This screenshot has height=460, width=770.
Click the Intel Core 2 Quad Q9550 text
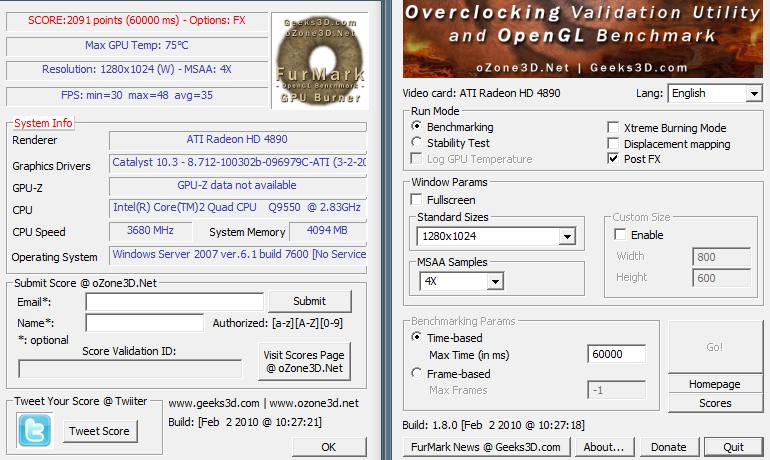237,207
